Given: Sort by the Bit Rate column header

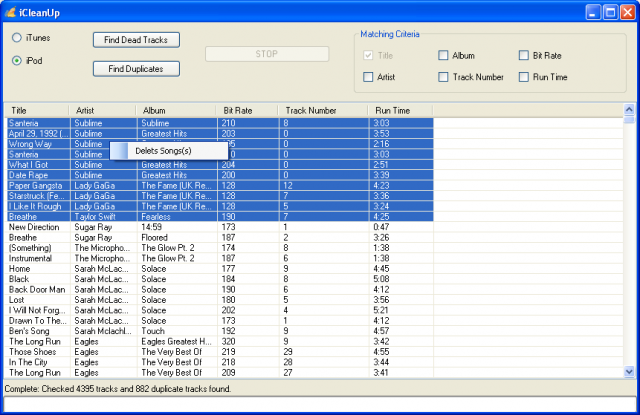Looking at the screenshot, I should (247, 111).
